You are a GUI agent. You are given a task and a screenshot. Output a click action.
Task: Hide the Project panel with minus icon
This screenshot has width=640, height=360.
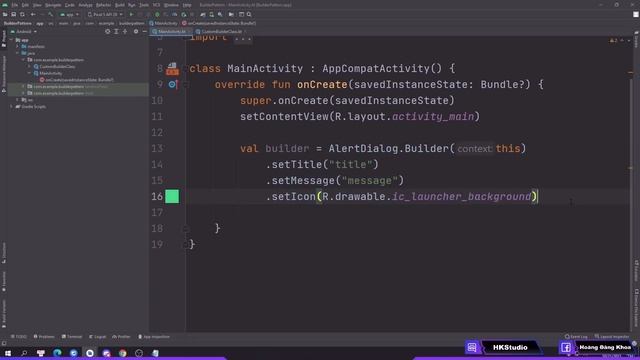click(x=144, y=31)
